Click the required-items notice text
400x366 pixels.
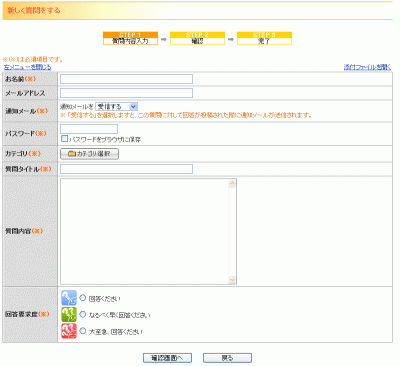[33, 60]
